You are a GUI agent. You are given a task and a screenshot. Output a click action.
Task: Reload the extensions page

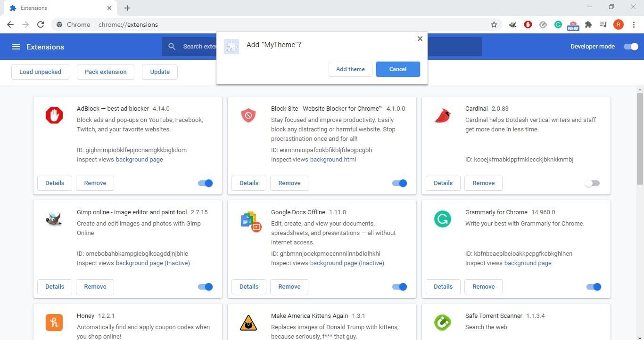point(41,24)
